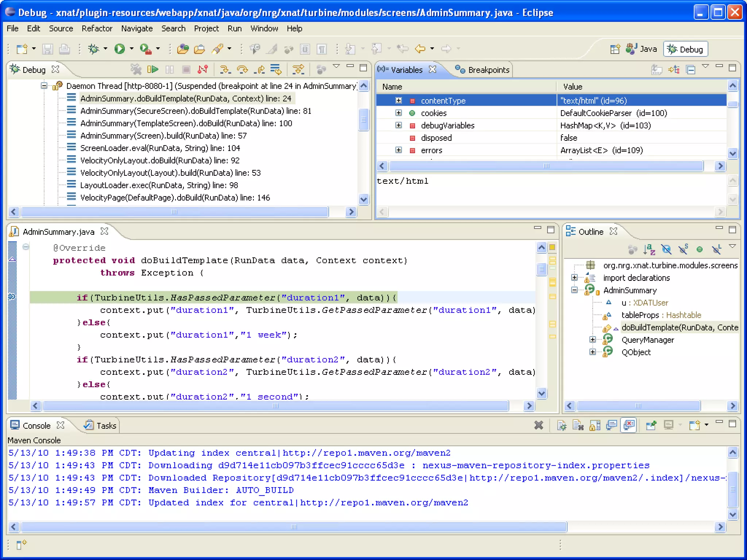Toggle Hide Local Types in the Outline toolbar

[x=716, y=249]
